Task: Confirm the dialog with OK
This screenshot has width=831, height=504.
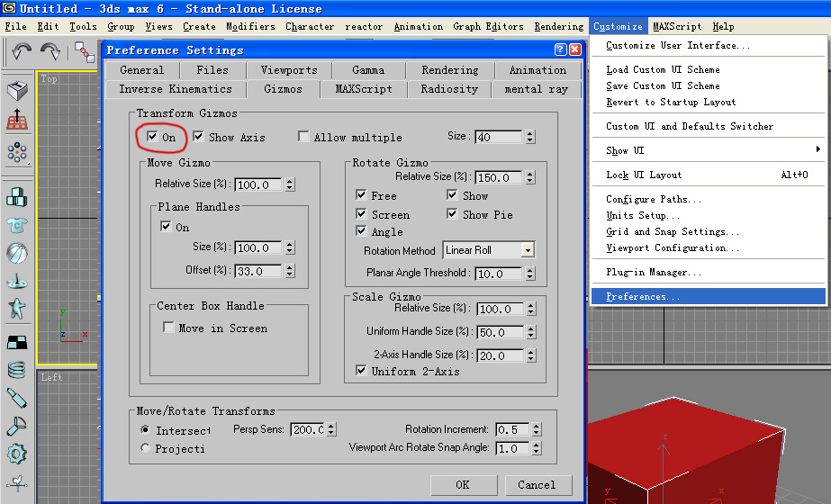Action: 463,485
